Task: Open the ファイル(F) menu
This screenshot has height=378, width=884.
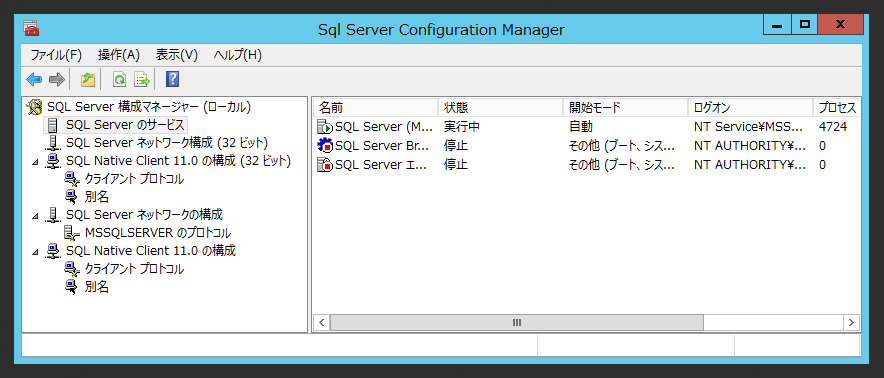Action: tap(56, 55)
